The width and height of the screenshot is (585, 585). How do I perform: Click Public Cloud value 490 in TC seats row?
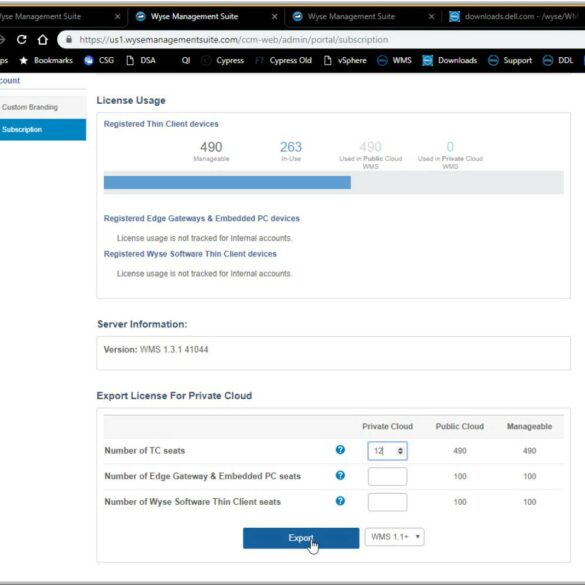(x=460, y=451)
